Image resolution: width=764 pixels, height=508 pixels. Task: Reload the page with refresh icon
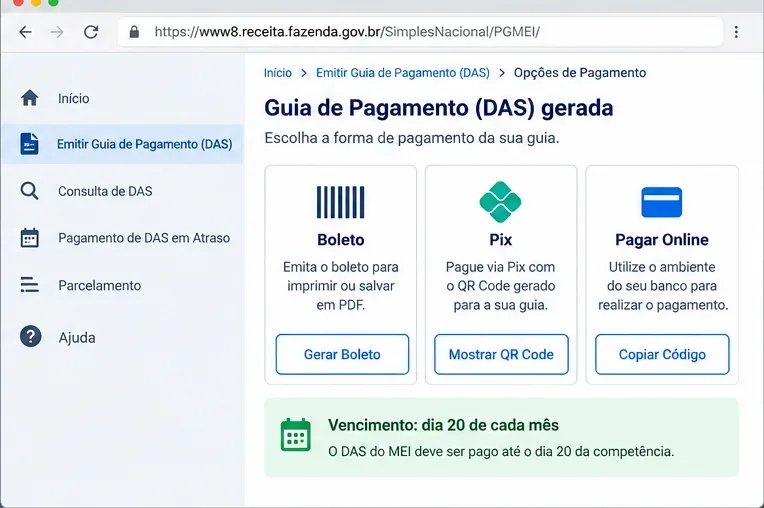point(91,32)
